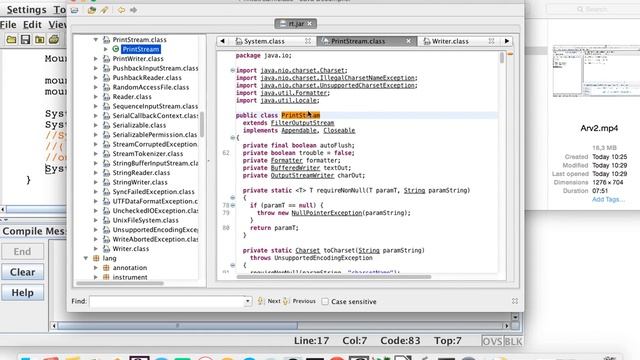Viewport: 640px width, 360px height.
Task: Open the Find history dropdown arrow
Action: [x=248, y=301]
